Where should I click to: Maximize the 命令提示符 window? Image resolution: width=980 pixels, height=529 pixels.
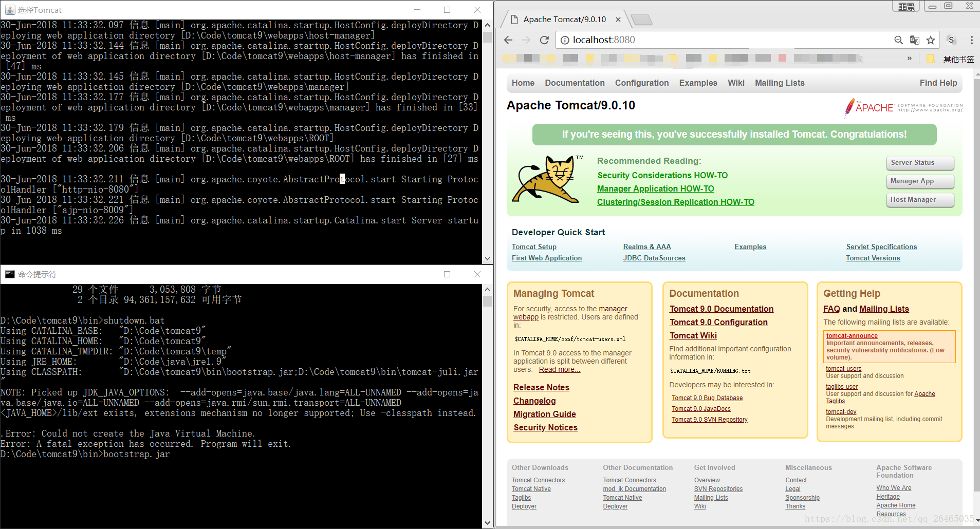(447, 274)
